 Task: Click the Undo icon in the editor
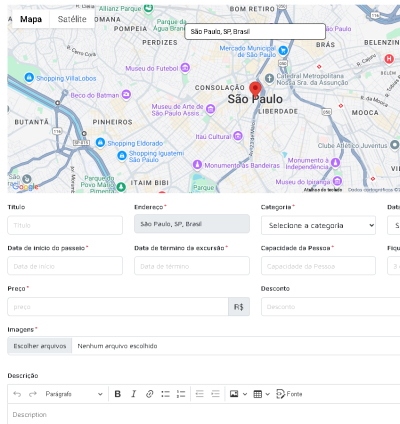(17, 394)
